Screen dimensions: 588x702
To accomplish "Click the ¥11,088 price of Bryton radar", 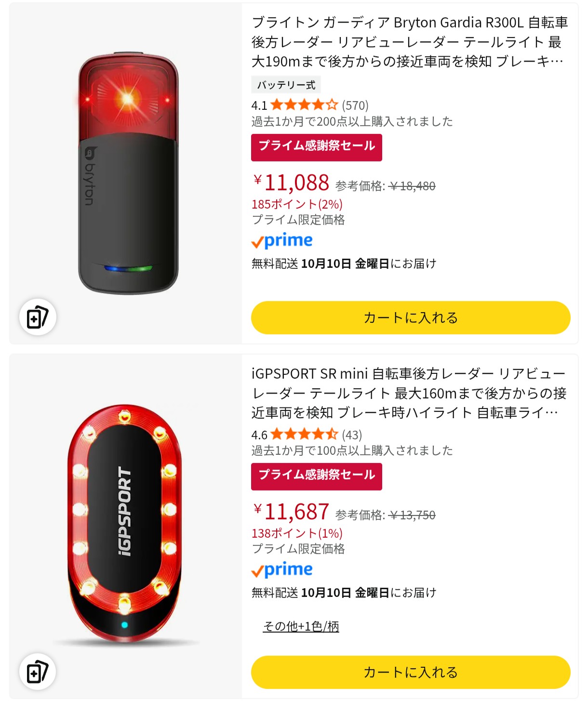I will [291, 183].
